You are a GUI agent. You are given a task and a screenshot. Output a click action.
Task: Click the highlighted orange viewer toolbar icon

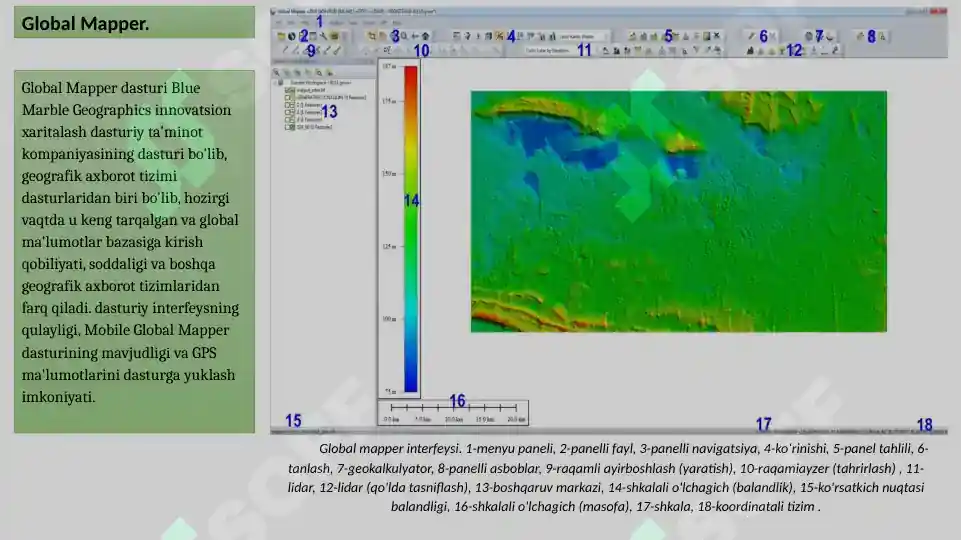(x=499, y=36)
